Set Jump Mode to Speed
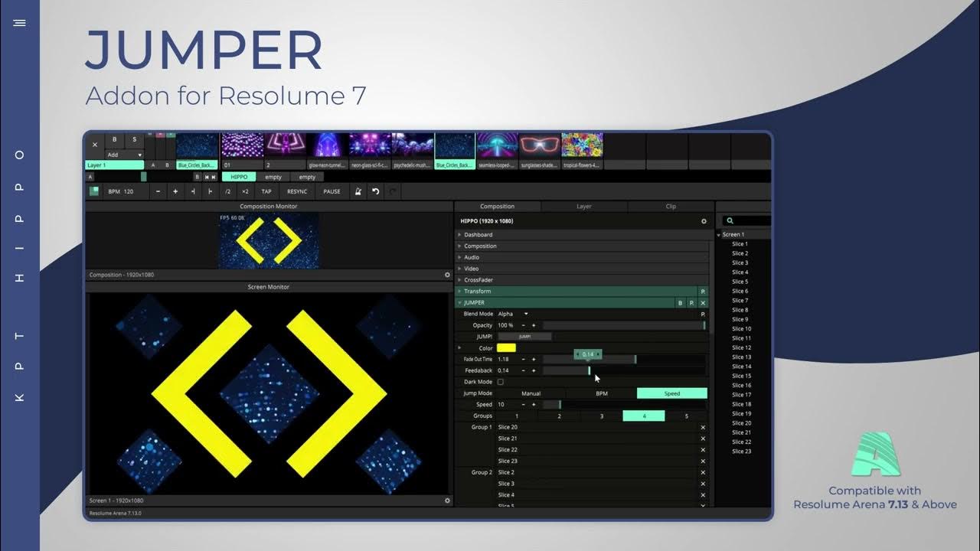Screen dimensions: 980x551 tap(672, 393)
